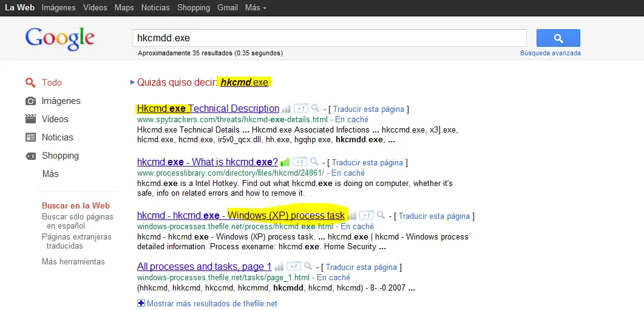Open Shopping in top navigation bar
This screenshot has height=310, width=644.
(x=194, y=8)
